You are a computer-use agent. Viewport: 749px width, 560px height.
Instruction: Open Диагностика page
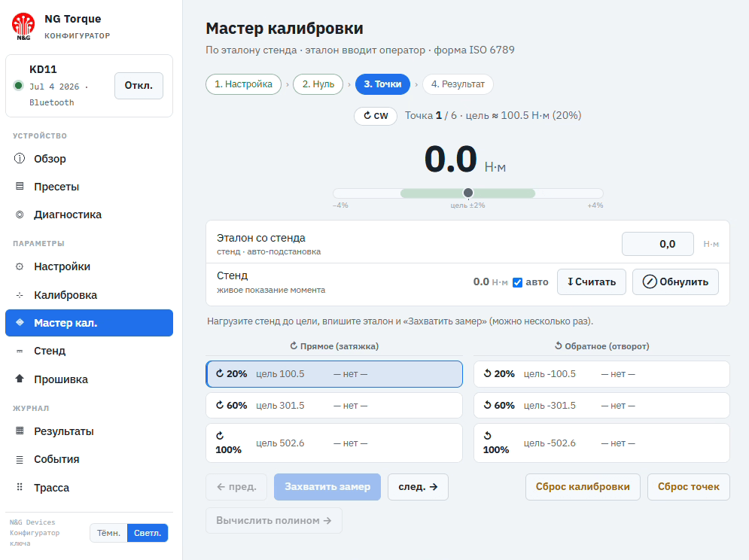[90, 215]
